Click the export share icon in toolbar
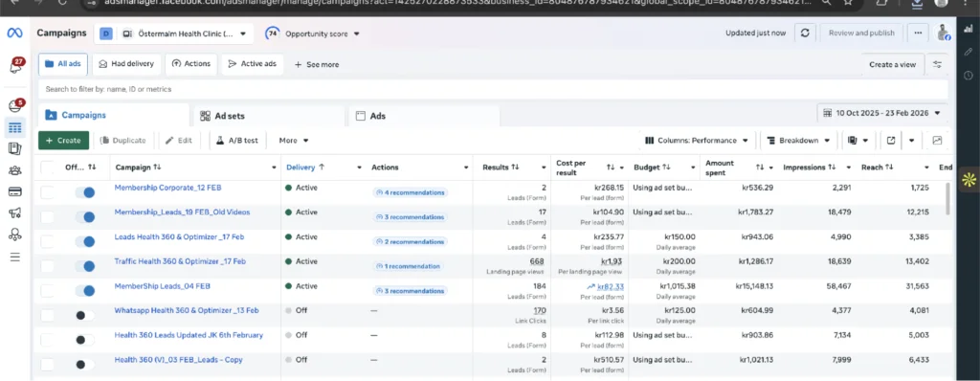 (891, 141)
